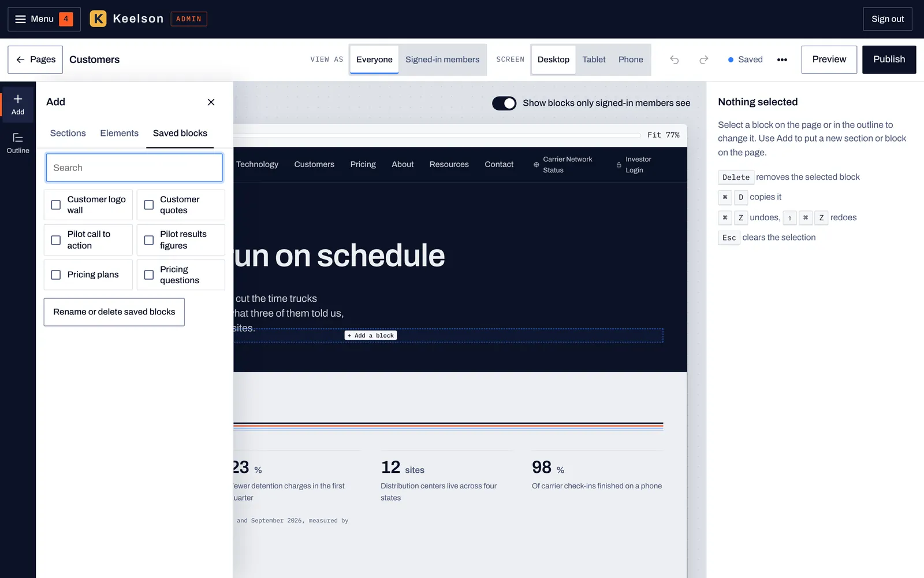Select the Desktop screen size
Image resolution: width=924 pixels, height=578 pixels.
tap(553, 60)
